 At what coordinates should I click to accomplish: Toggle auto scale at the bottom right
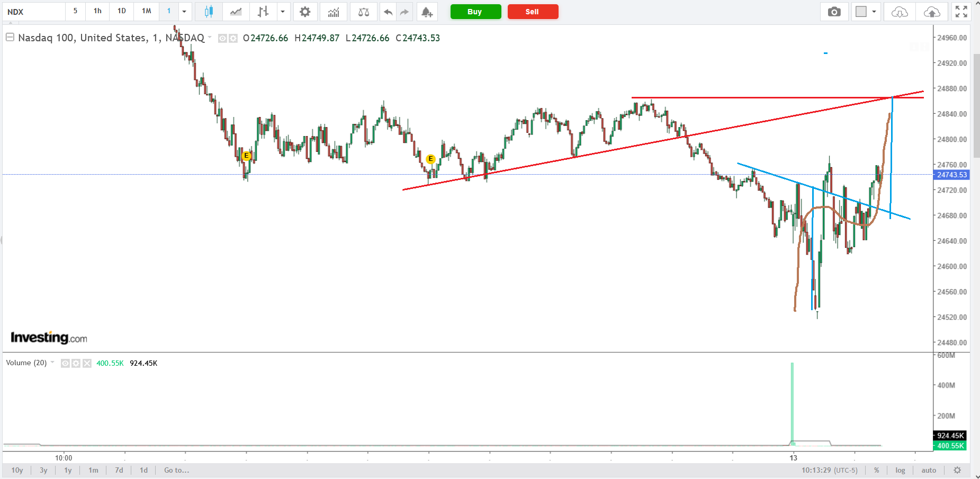pyautogui.click(x=929, y=470)
